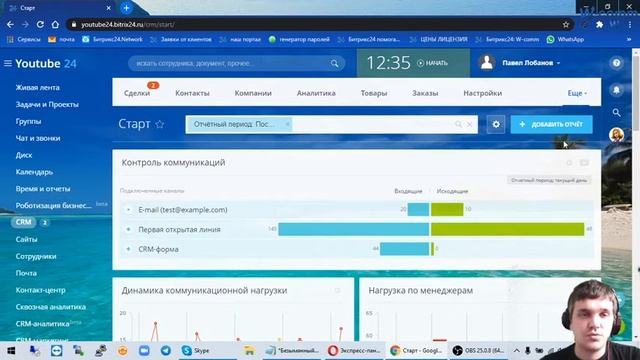Viewport: 640px width, 360px height.
Task: Open Opera Экспресс-панель taskbar window
Action: pos(354,351)
